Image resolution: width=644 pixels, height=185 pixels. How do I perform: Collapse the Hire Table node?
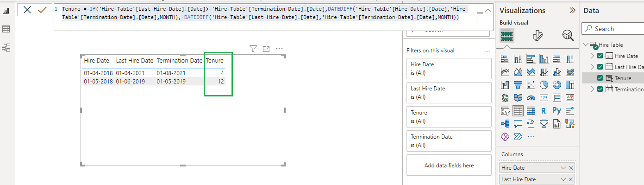point(586,45)
